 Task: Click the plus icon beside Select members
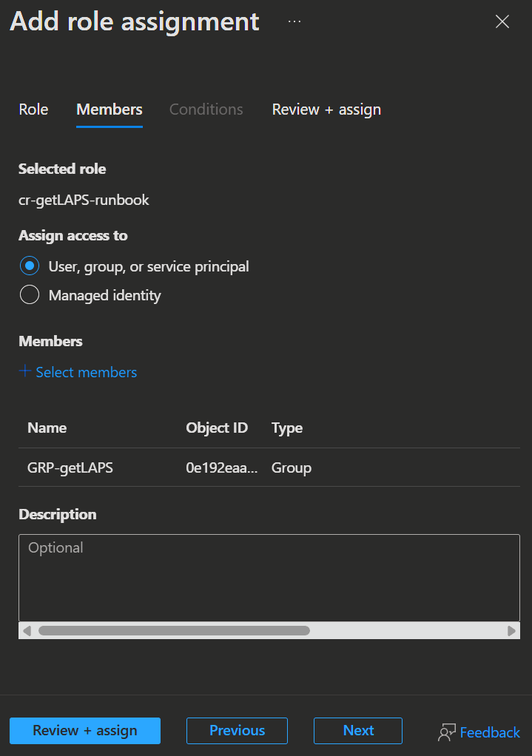25,371
